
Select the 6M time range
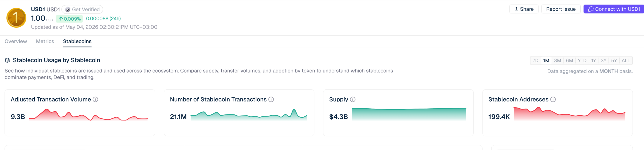point(570,60)
